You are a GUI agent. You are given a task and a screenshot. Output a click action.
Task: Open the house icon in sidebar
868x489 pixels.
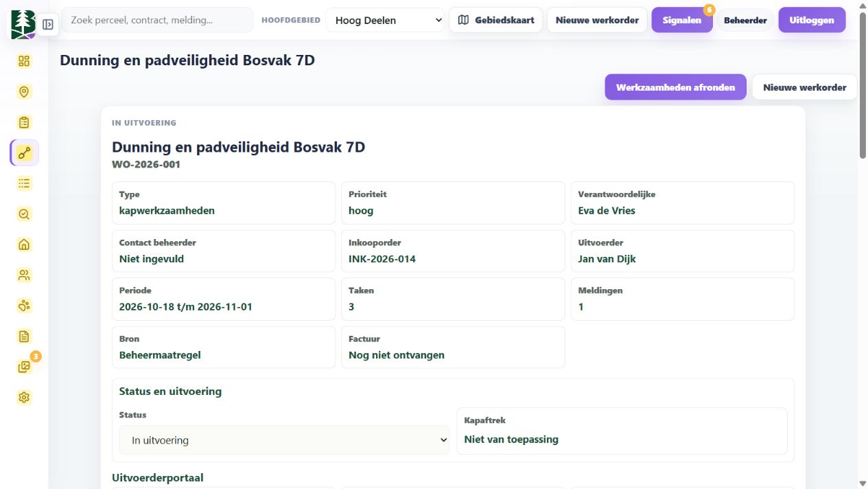coord(24,244)
